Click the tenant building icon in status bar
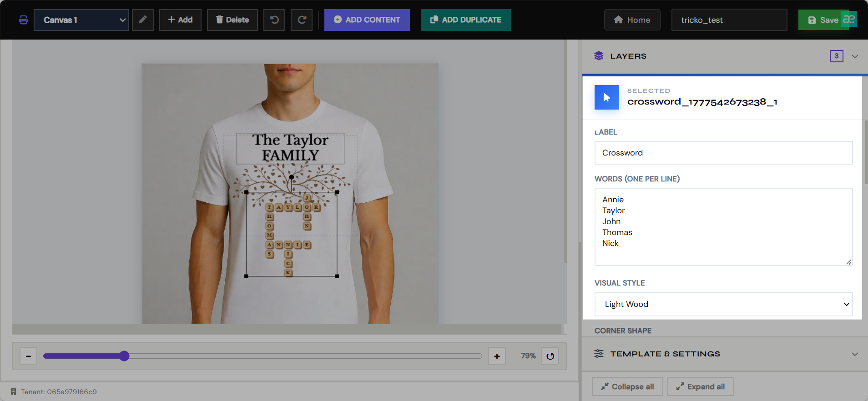Screen dimensions: 868x401 14,391
